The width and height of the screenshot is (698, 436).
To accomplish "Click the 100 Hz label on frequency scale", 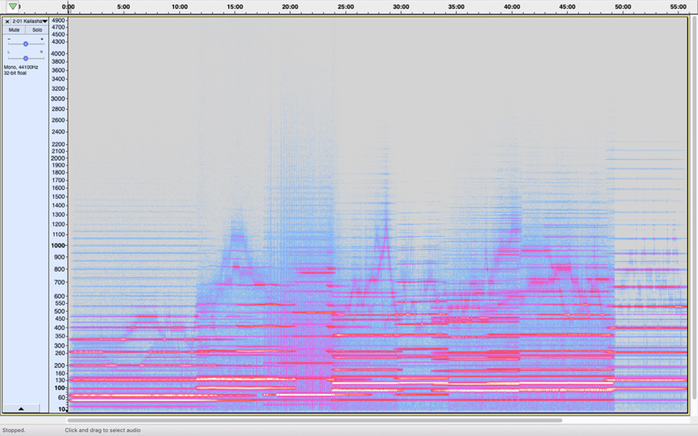I will point(59,388).
